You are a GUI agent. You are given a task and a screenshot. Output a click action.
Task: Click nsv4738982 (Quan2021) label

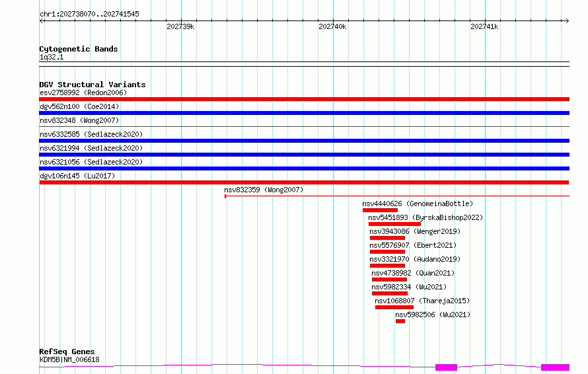[x=413, y=273]
